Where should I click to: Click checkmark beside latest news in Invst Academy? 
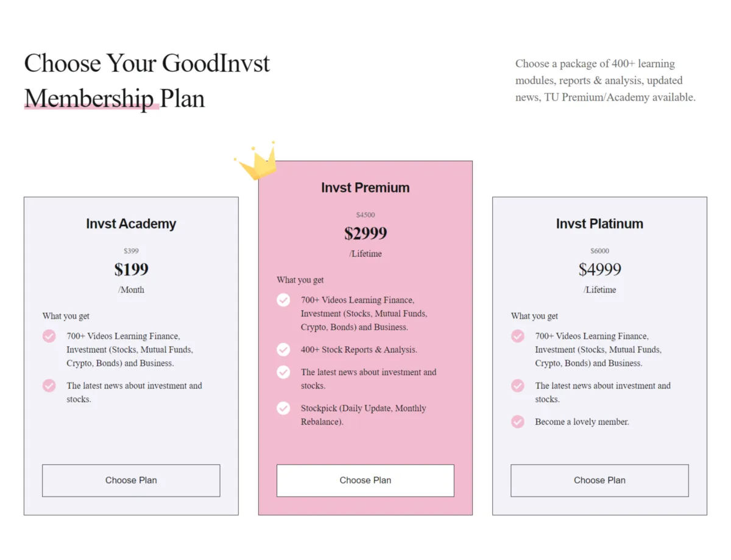49,386
